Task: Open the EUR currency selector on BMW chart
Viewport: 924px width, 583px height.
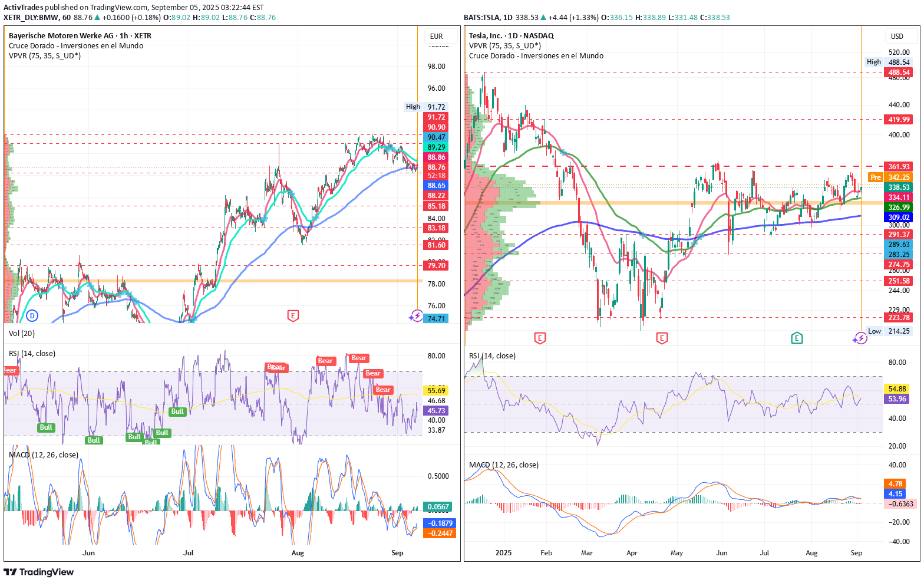Action: [x=436, y=37]
